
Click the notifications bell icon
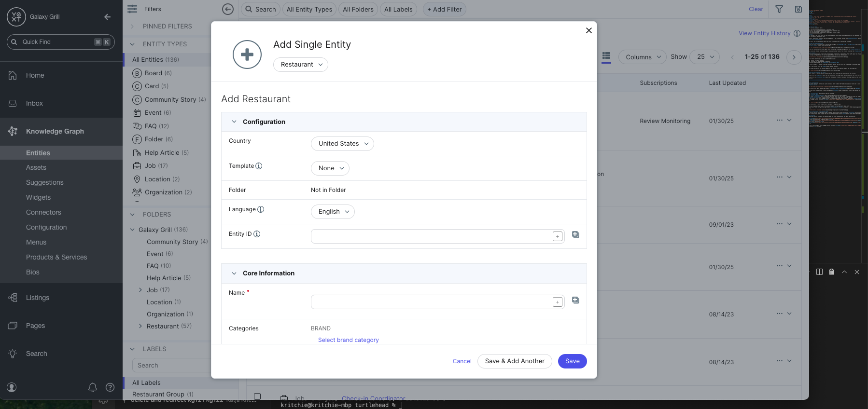click(93, 387)
